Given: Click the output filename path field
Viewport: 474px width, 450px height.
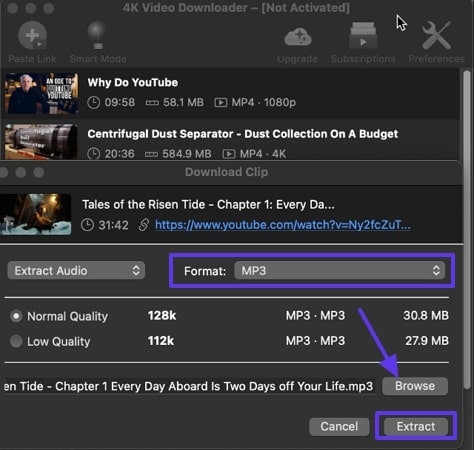Looking at the screenshot, I should coord(189,386).
